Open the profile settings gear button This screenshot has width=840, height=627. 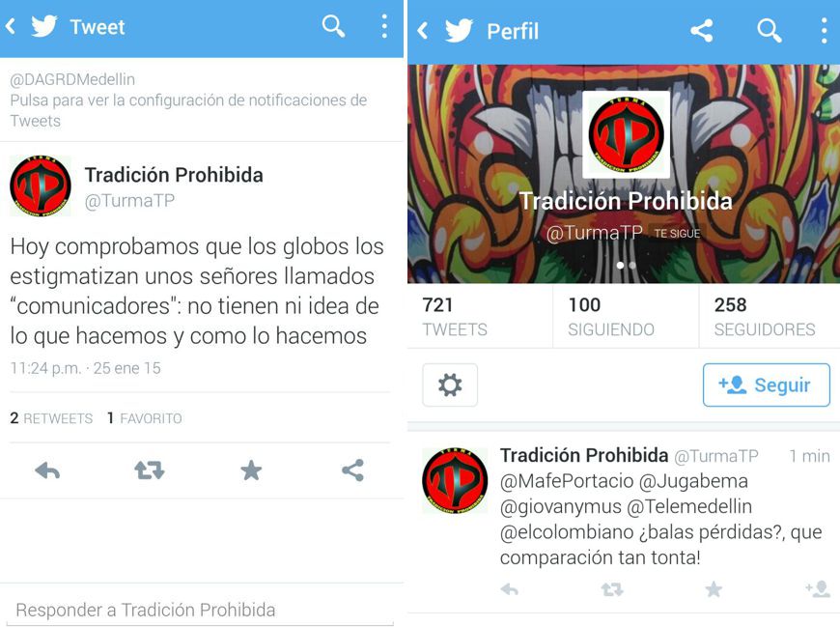(x=450, y=385)
